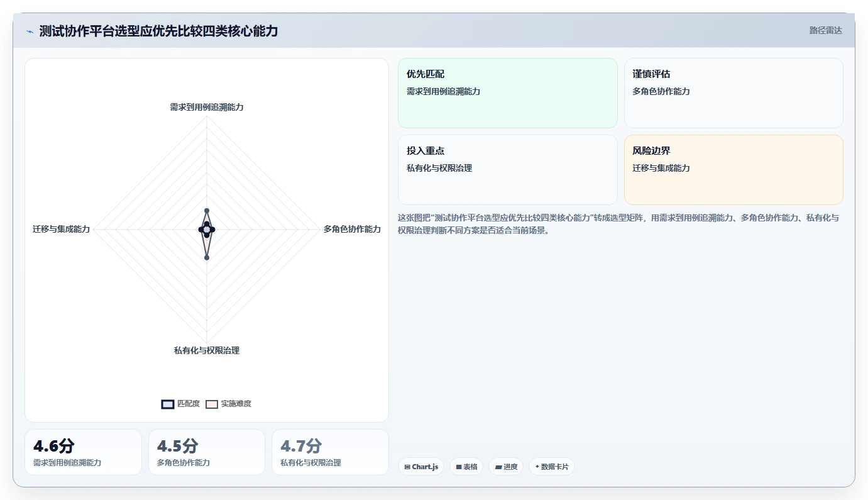Select the 优先匹配 card

coord(508,93)
